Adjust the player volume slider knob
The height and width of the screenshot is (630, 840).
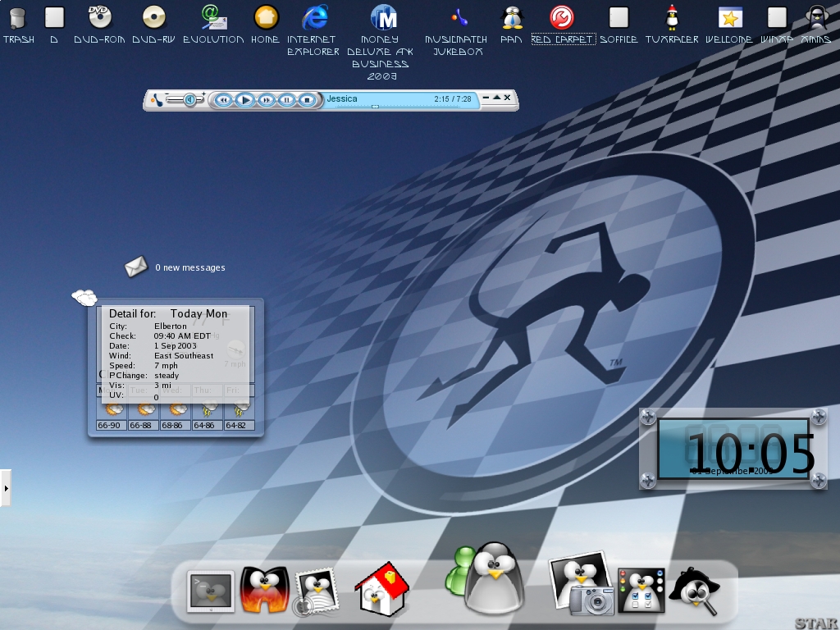189,99
